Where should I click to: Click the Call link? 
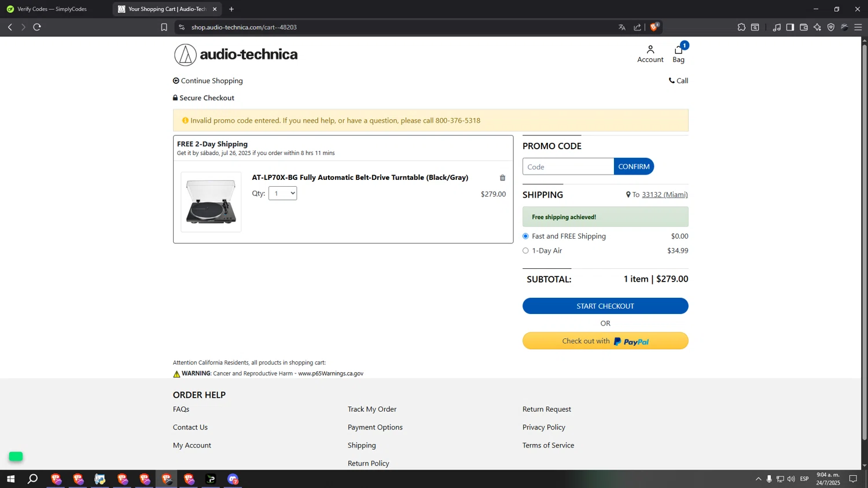click(x=678, y=81)
